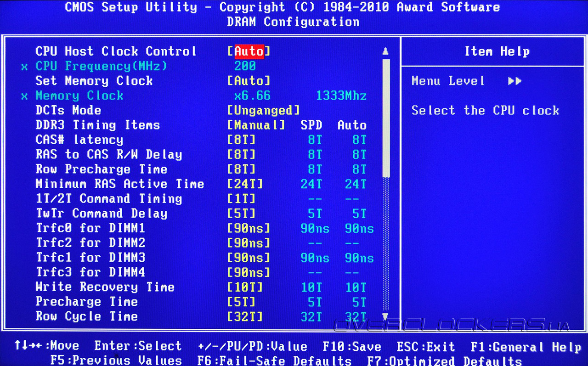This screenshot has height=366, width=588.
Task: Click the SPD 24T value for Minimum RAS
Action: [x=311, y=184]
